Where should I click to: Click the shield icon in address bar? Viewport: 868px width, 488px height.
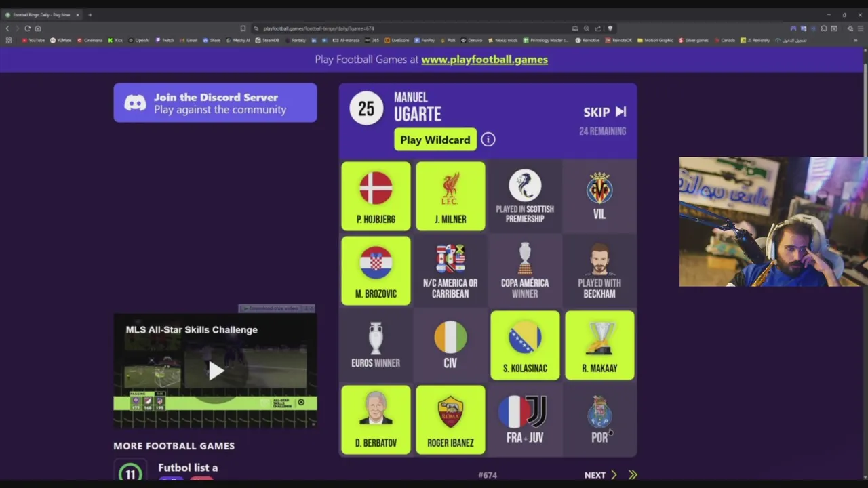pos(610,28)
